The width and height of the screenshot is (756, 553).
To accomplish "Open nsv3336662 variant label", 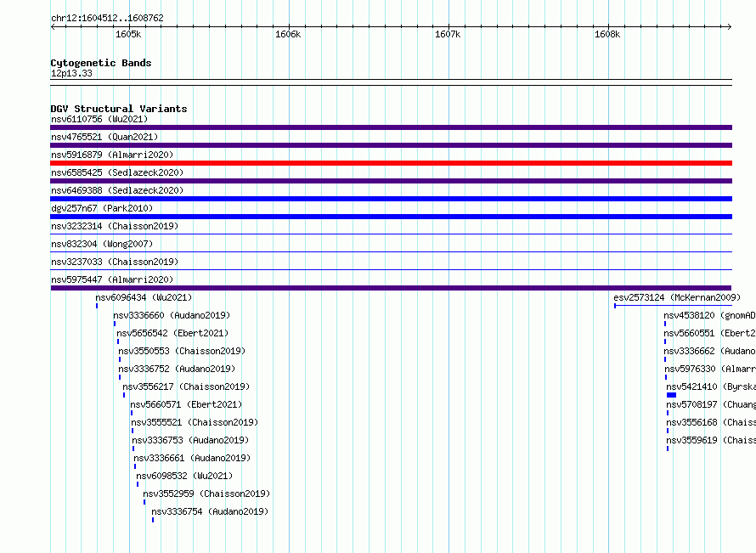I will click(710, 351).
